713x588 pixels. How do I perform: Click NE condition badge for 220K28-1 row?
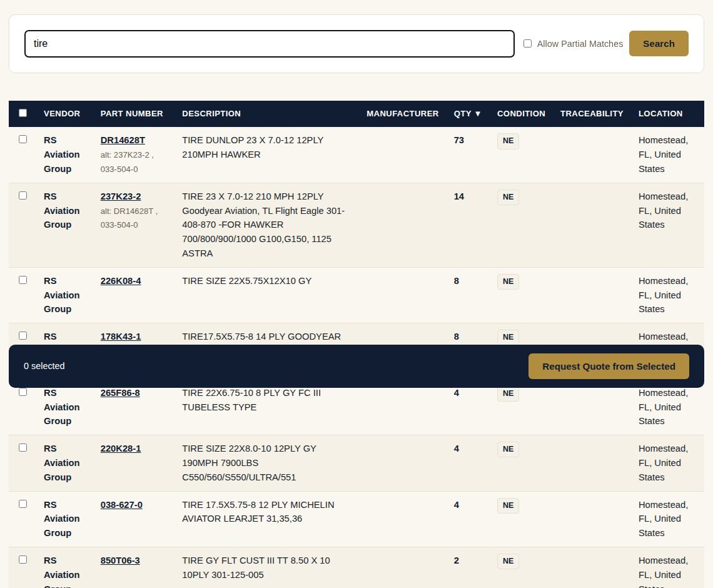click(508, 449)
